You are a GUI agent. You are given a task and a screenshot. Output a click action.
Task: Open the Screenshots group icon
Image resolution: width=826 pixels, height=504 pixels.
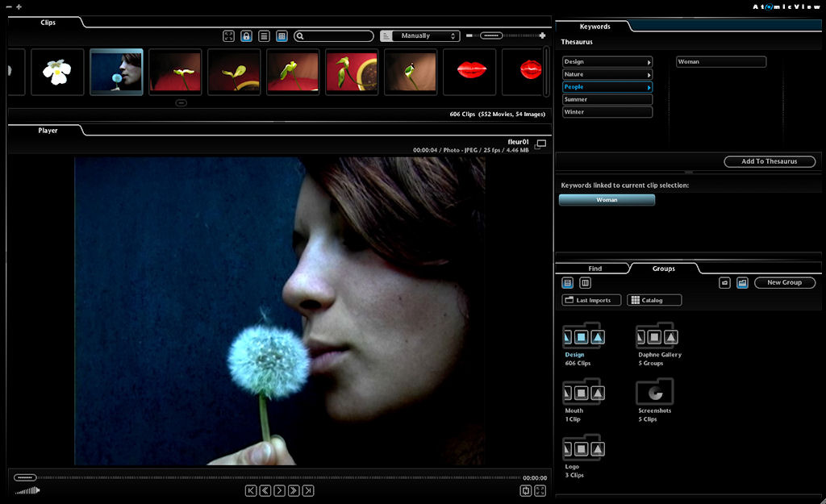654,393
